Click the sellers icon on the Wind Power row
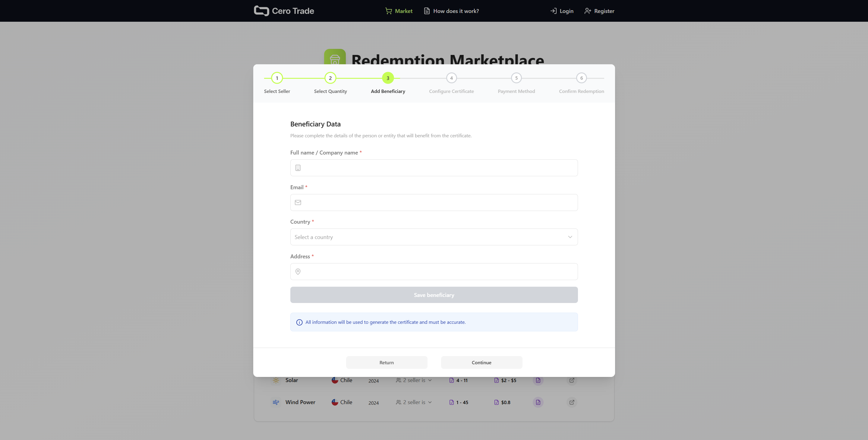The height and width of the screenshot is (440, 868). tap(398, 402)
